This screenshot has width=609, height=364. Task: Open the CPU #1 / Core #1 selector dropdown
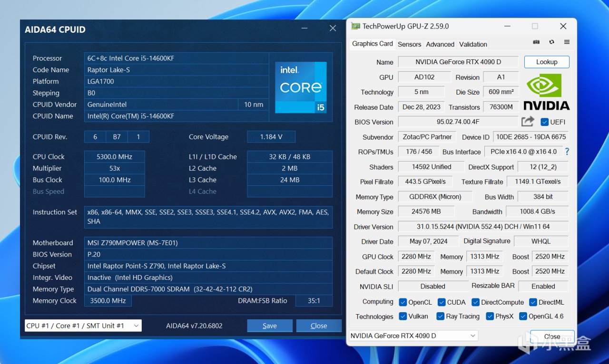point(83,326)
